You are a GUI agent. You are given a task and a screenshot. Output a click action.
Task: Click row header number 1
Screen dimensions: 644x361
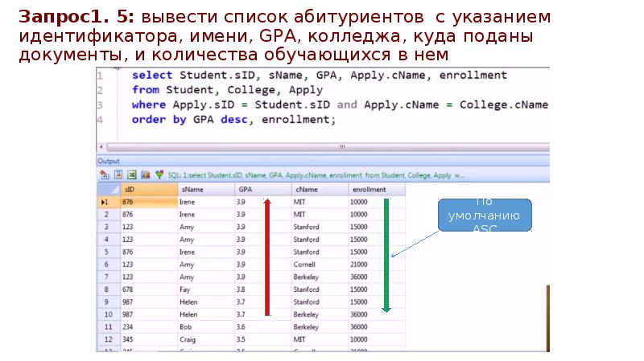109,202
